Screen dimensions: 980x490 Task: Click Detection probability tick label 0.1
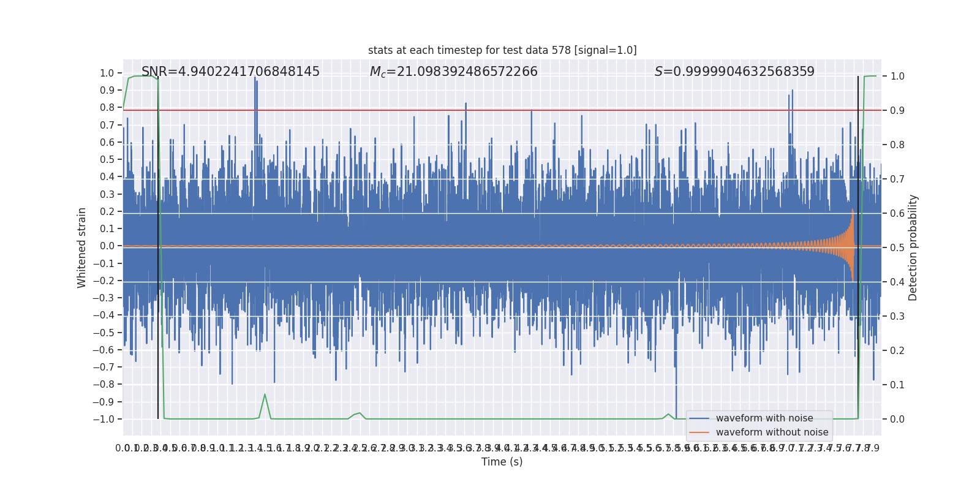(x=897, y=385)
